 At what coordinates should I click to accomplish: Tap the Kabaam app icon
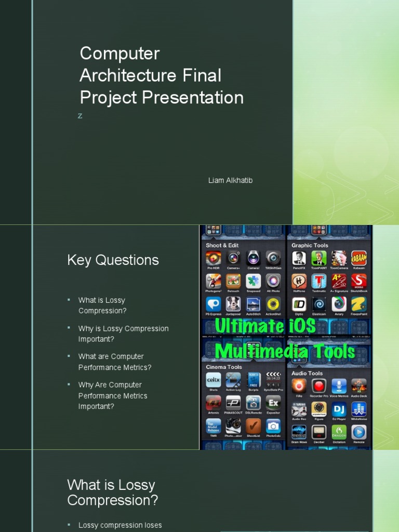tap(358, 258)
